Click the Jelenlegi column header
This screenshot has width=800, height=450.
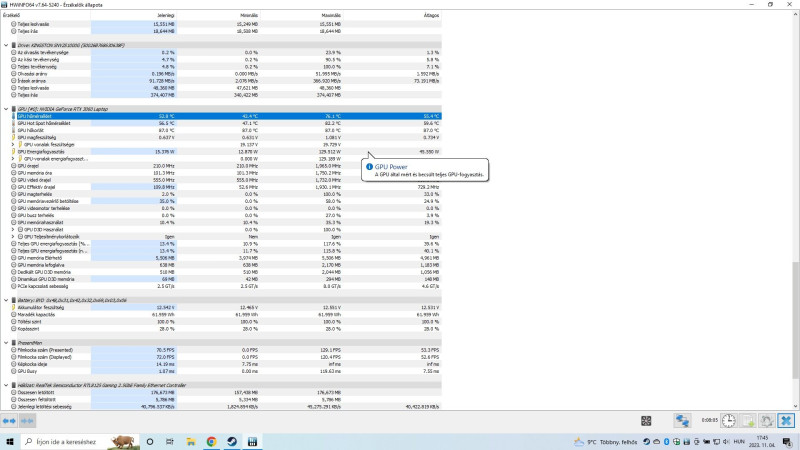click(x=134, y=15)
